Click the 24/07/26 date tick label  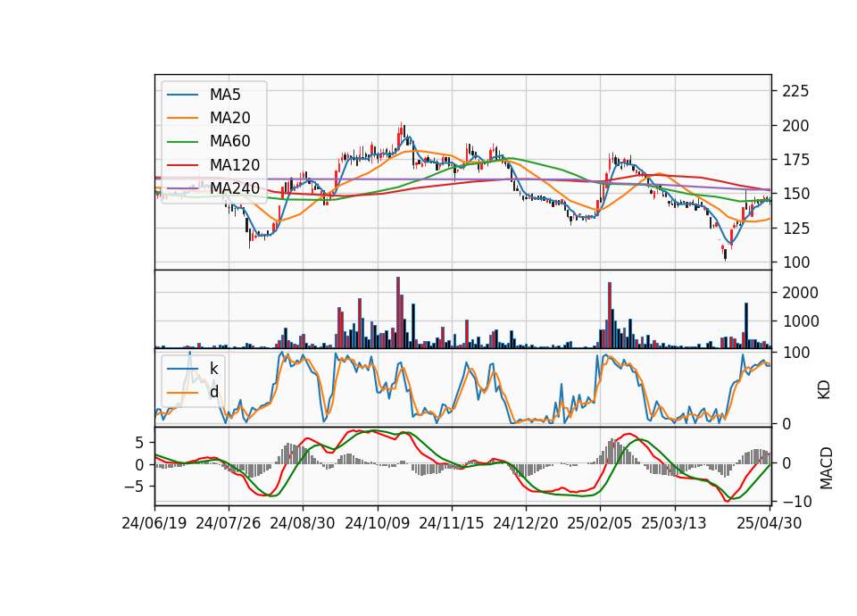coord(229,523)
